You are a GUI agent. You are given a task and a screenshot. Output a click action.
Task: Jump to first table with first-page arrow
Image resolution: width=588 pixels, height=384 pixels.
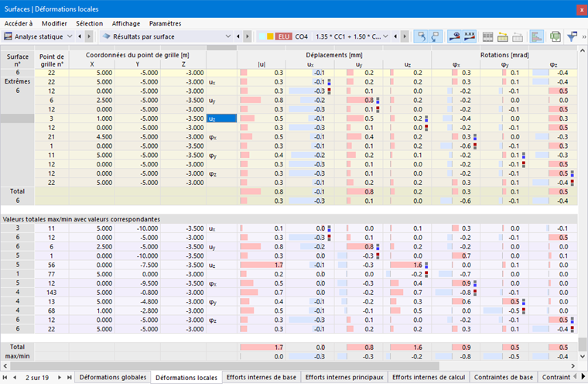[x=5, y=377]
